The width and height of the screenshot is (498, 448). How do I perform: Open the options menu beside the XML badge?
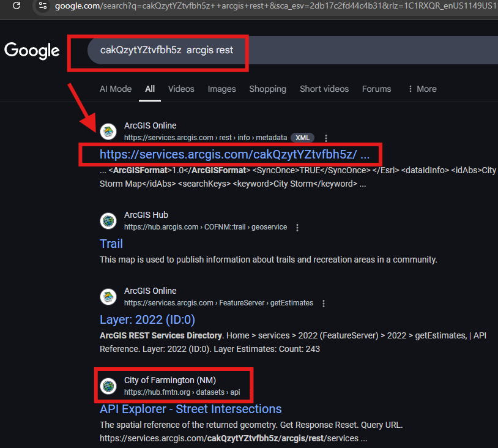(x=326, y=138)
